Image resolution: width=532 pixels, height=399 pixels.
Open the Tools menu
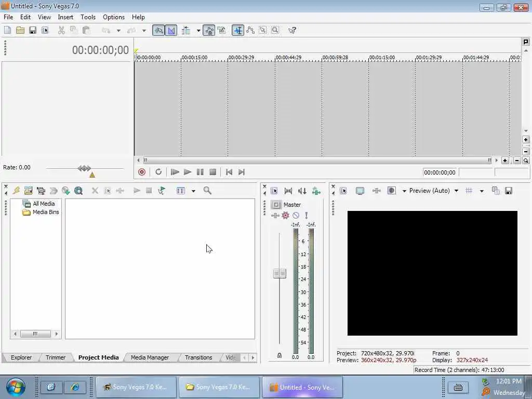coord(88,17)
